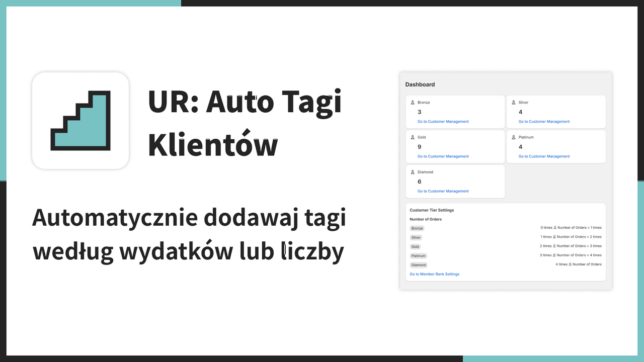Click the Diamond customer count 6
644x362 pixels.
pyautogui.click(x=420, y=182)
